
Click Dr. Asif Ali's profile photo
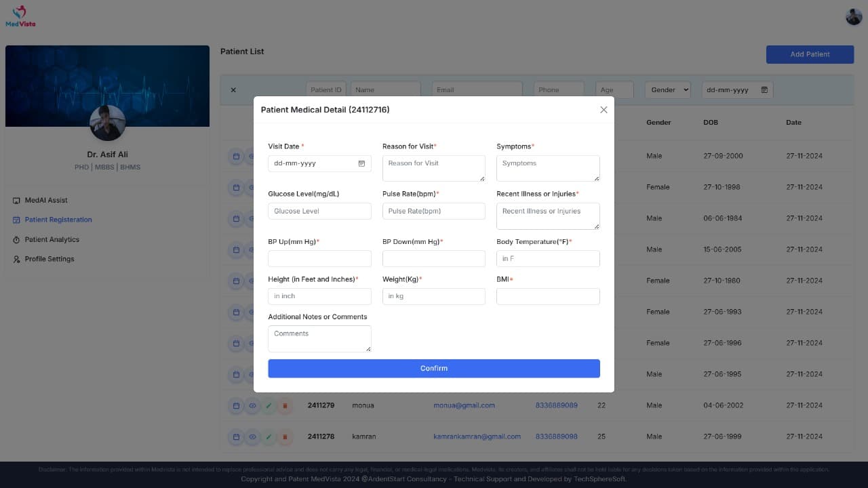click(107, 123)
